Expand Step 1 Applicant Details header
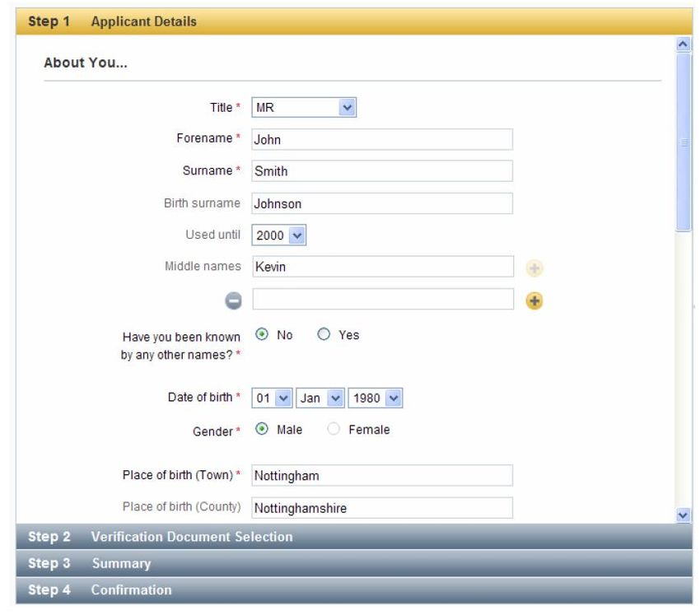Image resolution: width=700 pixels, height=615 pixels. click(354, 21)
